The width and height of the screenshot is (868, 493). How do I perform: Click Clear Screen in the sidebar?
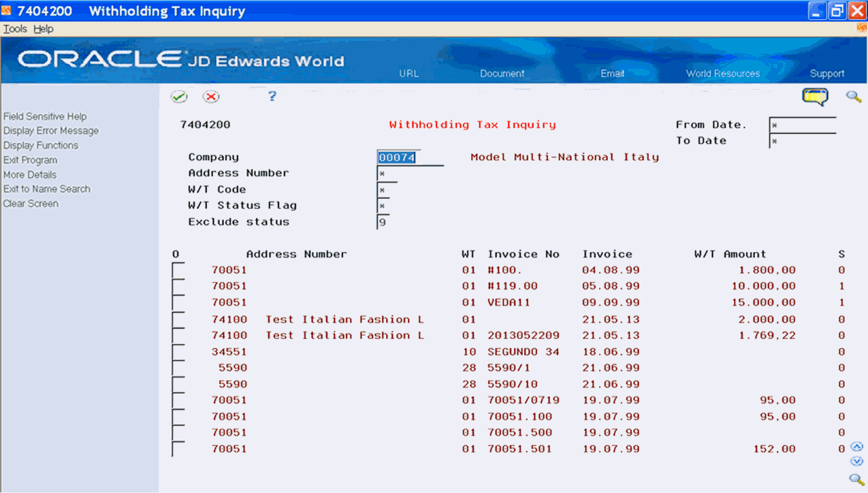[x=31, y=204]
